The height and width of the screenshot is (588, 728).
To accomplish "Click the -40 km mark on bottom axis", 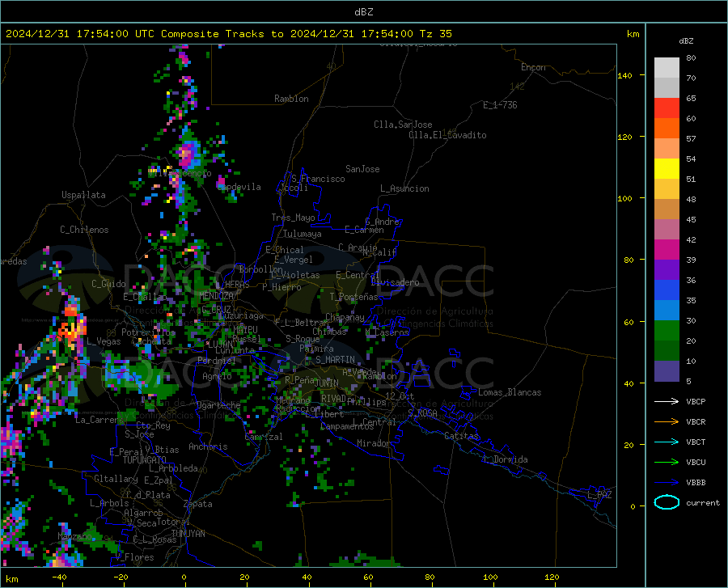I will coord(59,577).
